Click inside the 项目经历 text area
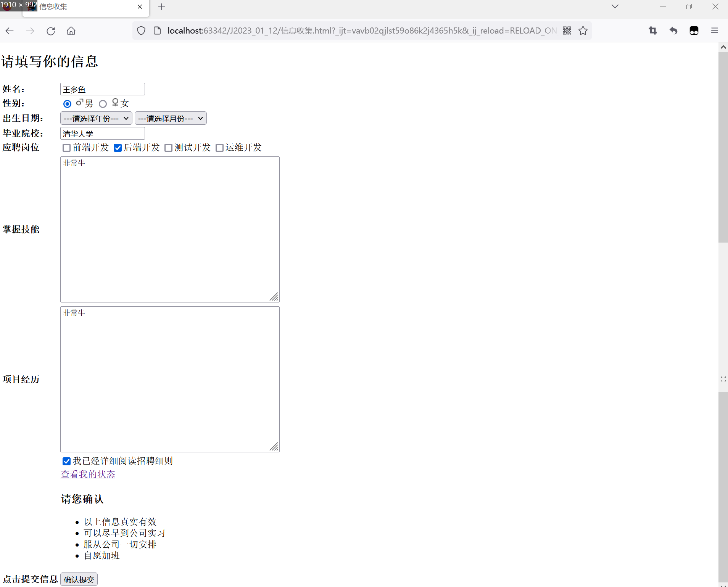 pos(170,379)
